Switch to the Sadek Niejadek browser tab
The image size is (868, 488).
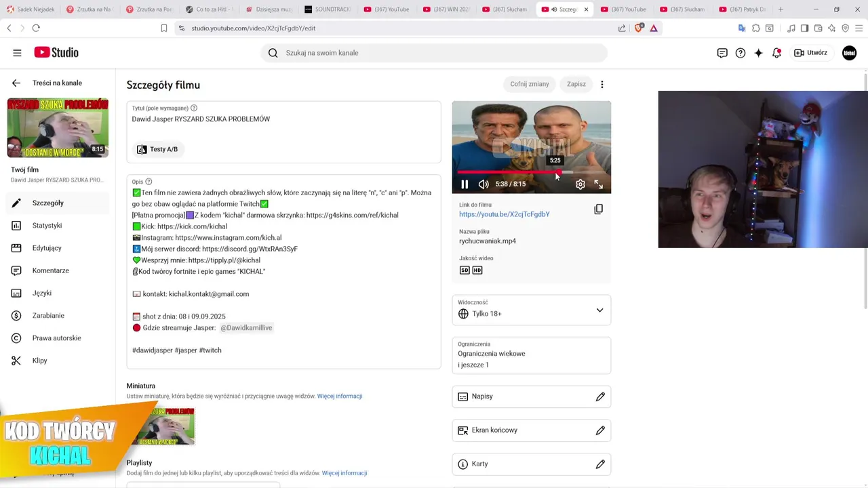tap(31, 9)
